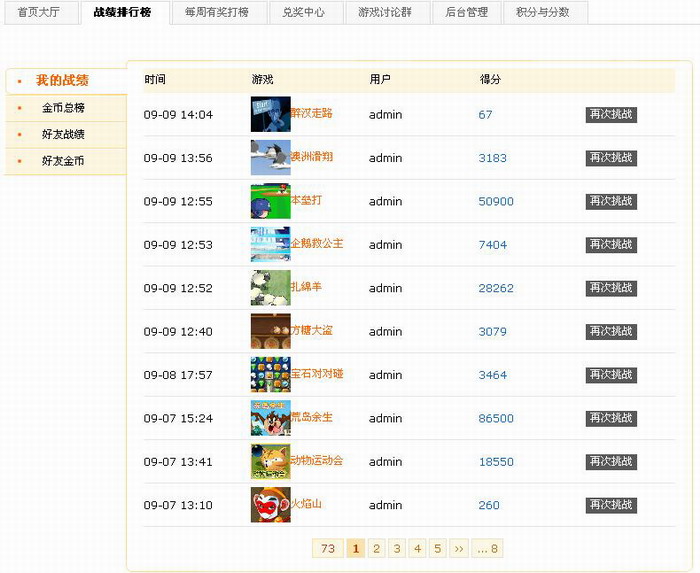This screenshot has width=700, height=573.
Task: Click the 得分 column header
Action: point(490,79)
